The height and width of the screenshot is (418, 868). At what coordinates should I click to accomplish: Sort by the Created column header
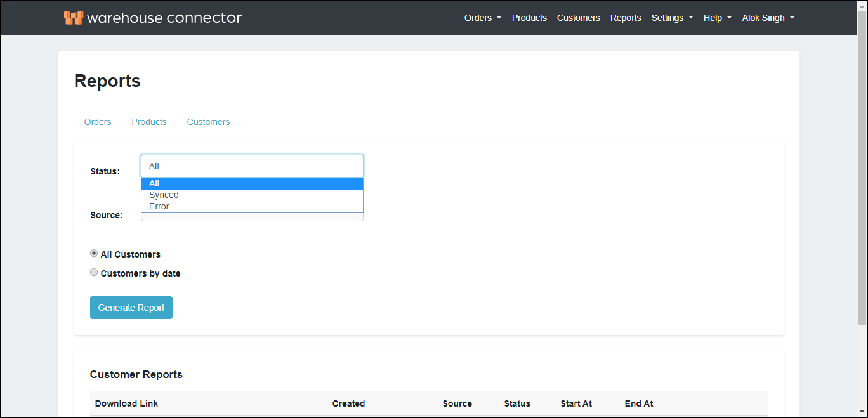point(348,403)
